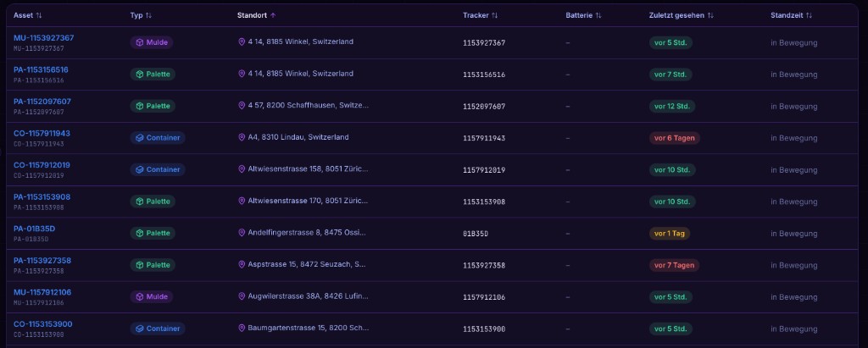The image size is (868, 348).
Task: Sort by Tracker column arrows icon
Action: click(x=494, y=15)
